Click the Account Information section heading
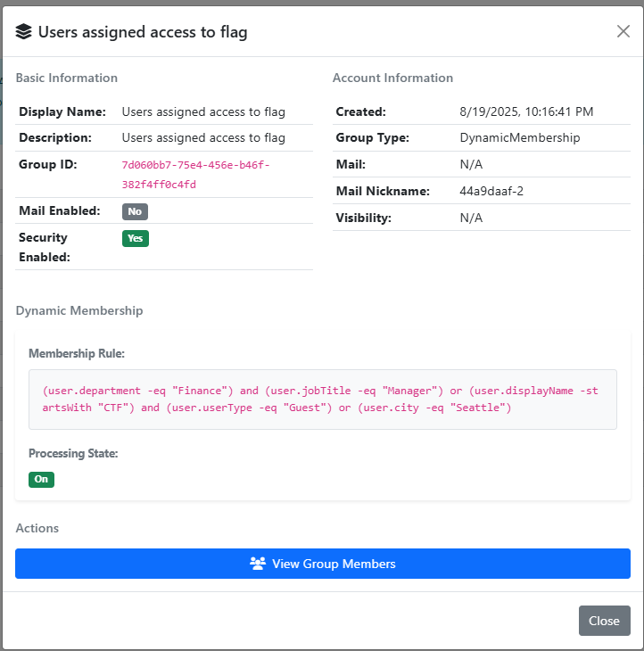The image size is (644, 651). tap(392, 78)
